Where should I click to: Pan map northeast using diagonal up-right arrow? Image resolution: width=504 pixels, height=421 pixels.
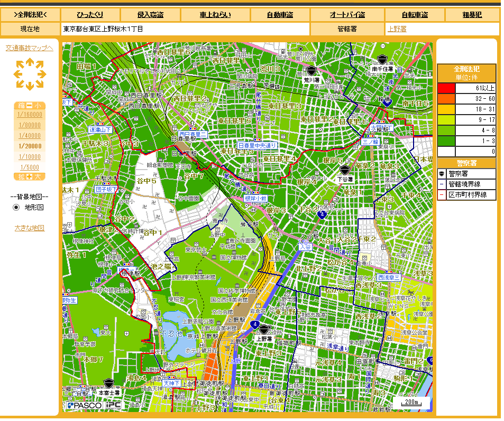point(40,65)
